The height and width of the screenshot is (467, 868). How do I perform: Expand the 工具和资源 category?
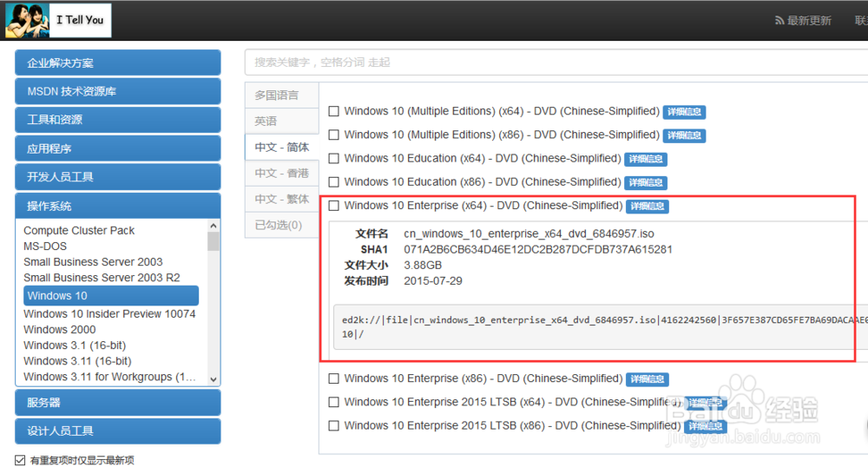point(118,120)
